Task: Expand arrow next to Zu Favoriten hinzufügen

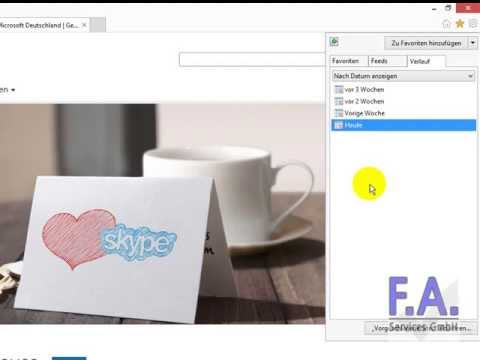Action: point(473,43)
